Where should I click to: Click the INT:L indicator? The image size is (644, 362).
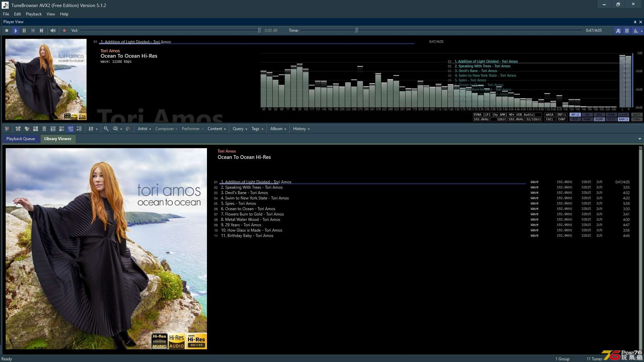[x=561, y=115]
